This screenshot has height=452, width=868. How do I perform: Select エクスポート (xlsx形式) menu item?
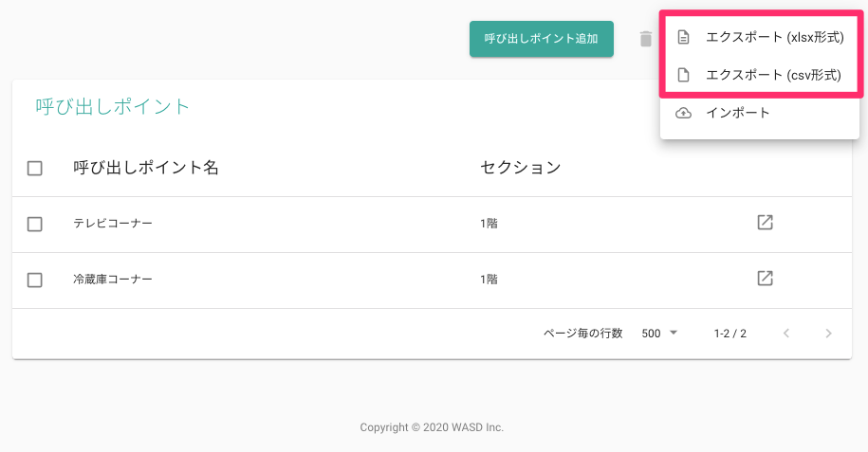click(760, 37)
